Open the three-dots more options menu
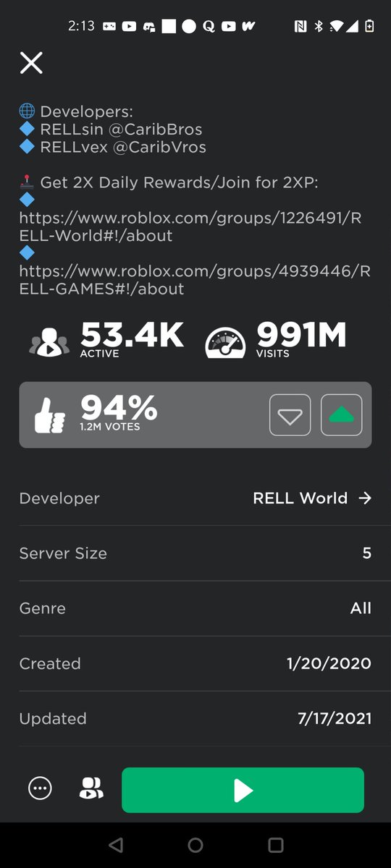This screenshot has height=868, width=391. [x=40, y=789]
